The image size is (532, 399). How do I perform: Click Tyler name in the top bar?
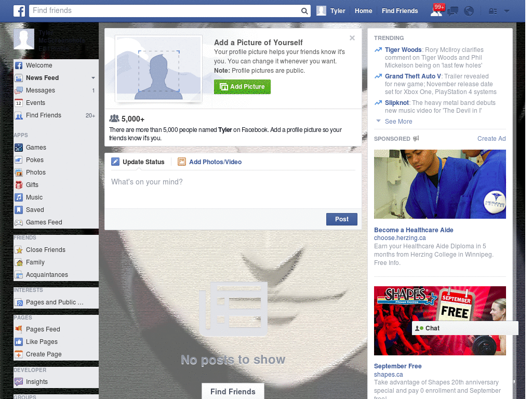point(338,11)
